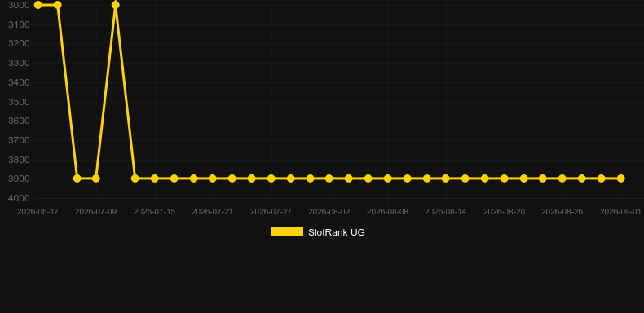Image resolution: width=644 pixels, height=313 pixels.
Task: Select the last data point at 2026-09-01
Action: [621, 179]
